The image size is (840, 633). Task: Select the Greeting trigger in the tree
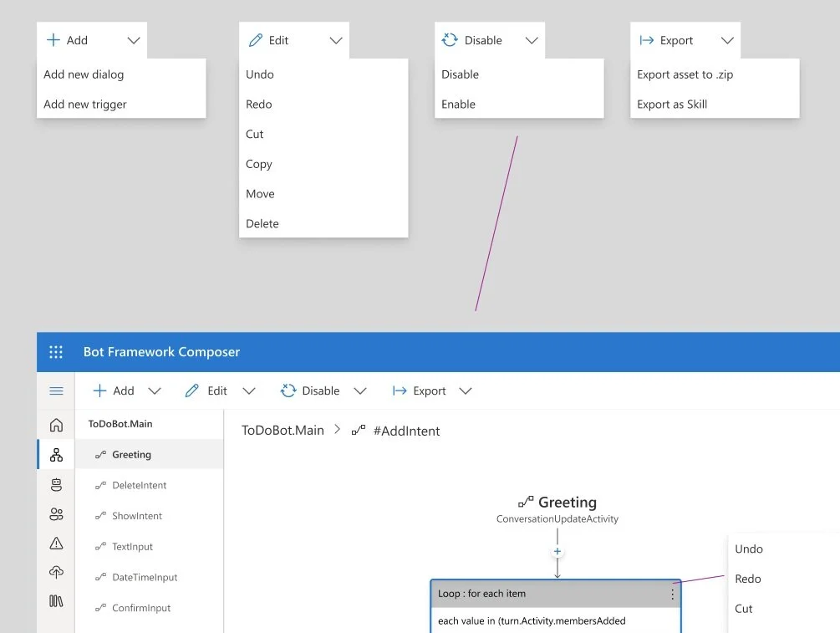[149, 455]
